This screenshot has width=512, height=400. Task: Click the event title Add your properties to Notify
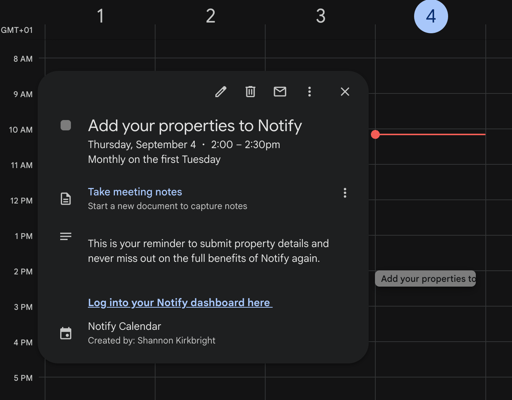(195, 126)
